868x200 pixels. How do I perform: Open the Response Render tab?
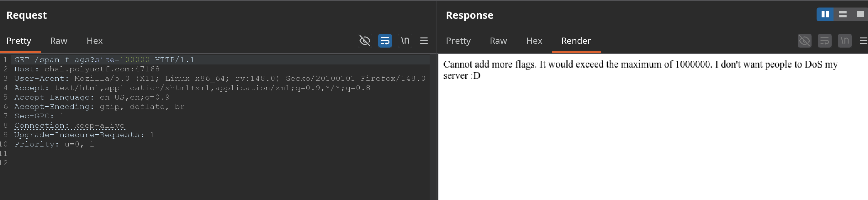(576, 41)
